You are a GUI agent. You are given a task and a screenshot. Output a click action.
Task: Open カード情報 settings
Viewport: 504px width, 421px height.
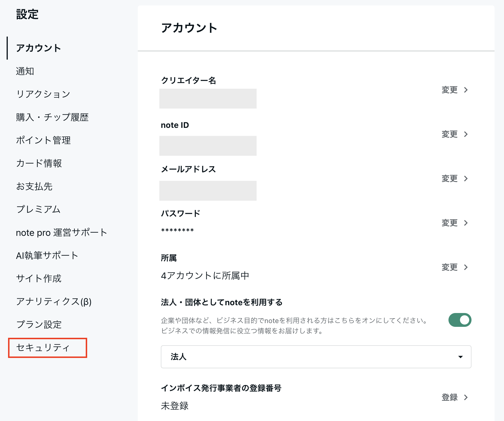point(39,163)
